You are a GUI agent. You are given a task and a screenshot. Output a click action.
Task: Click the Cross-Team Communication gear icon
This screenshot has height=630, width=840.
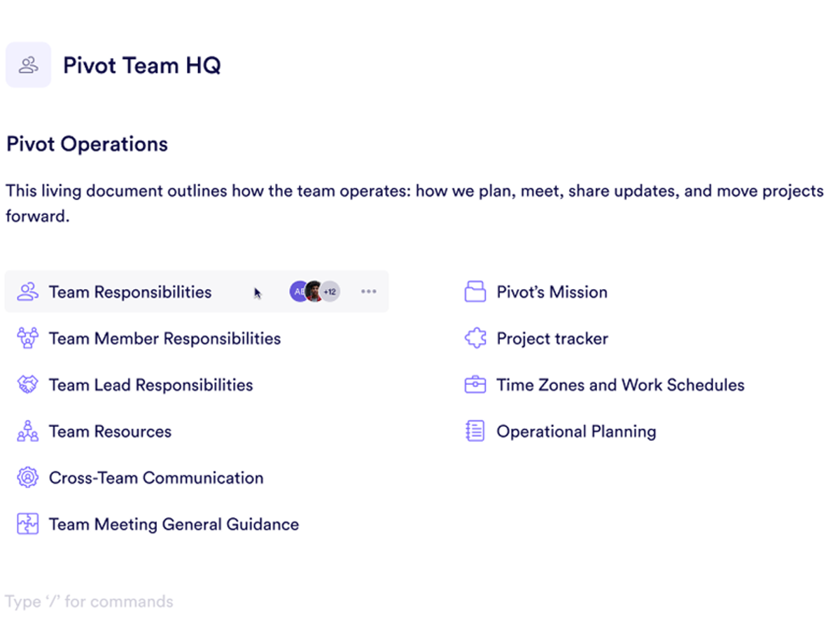click(27, 477)
